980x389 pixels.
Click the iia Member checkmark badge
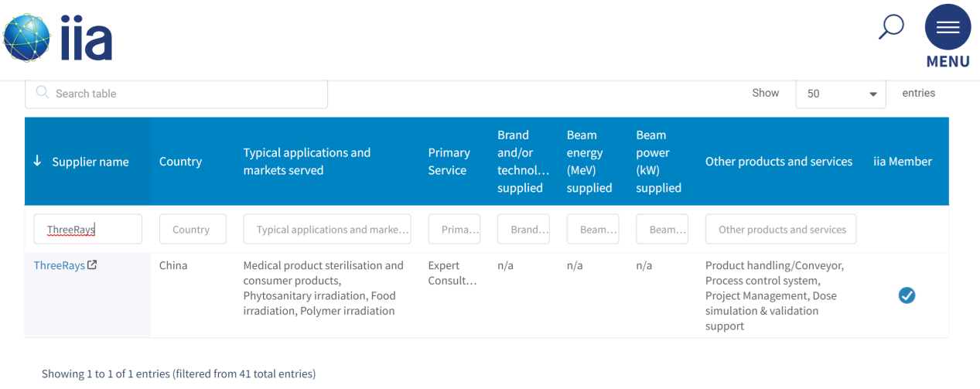point(907,295)
